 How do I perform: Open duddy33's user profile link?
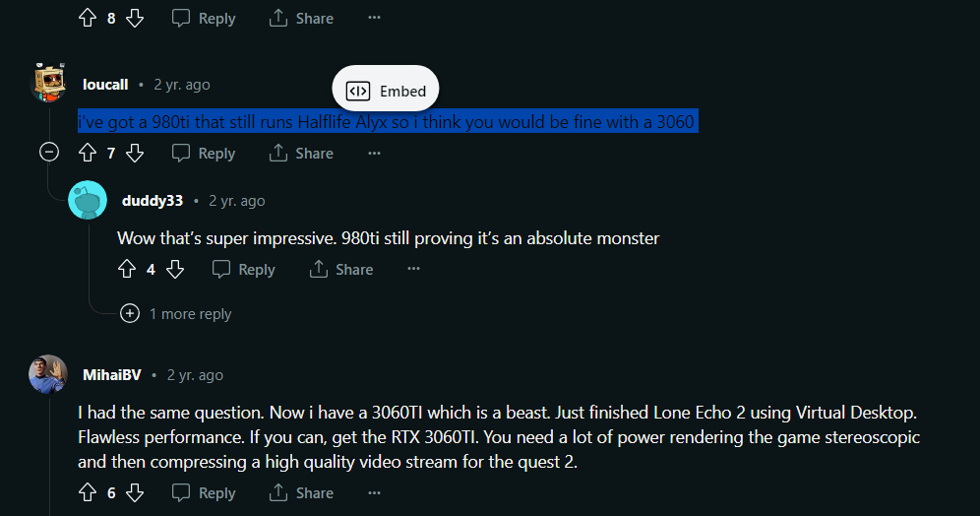153,201
